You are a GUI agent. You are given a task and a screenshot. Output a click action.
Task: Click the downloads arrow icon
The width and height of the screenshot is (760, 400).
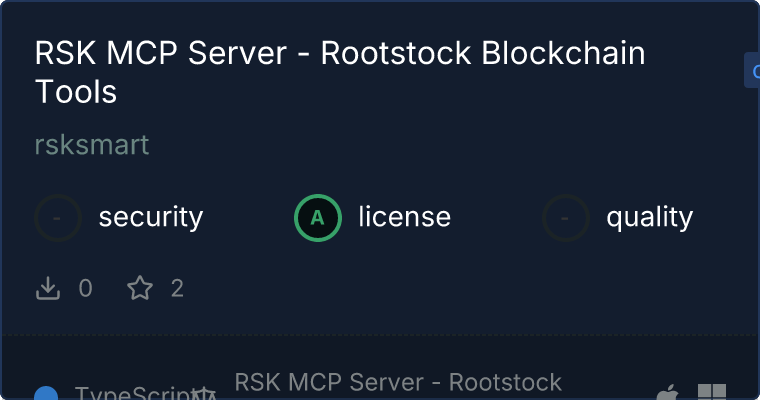48,289
